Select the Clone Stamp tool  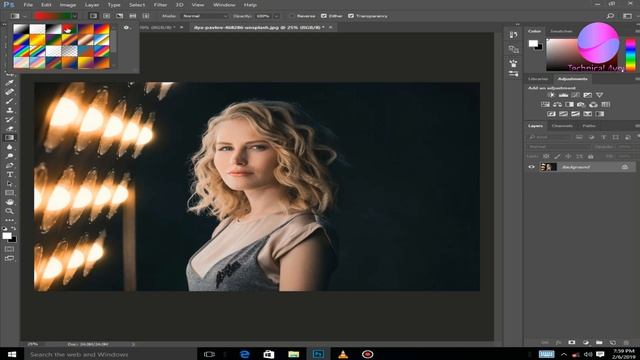click(x=9, y=110)
